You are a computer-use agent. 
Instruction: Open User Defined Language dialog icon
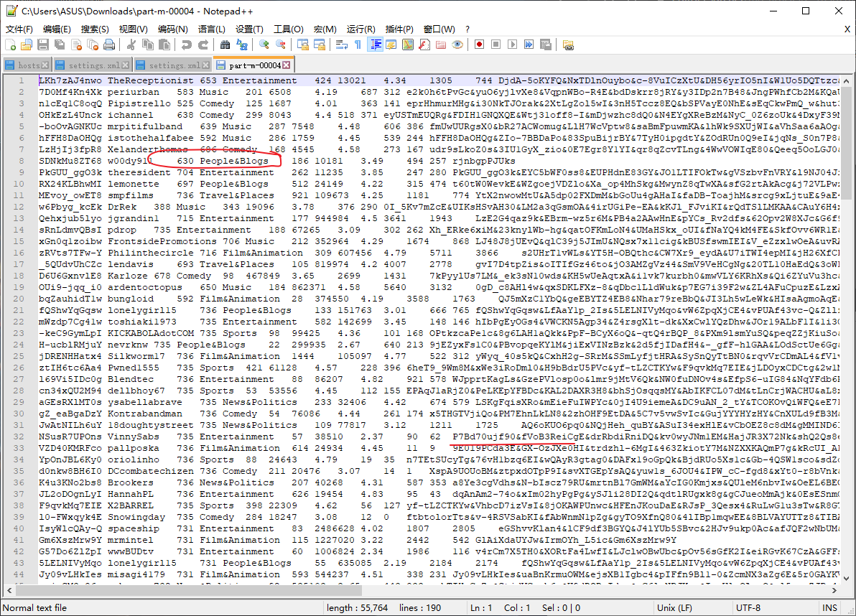[391, 45]
